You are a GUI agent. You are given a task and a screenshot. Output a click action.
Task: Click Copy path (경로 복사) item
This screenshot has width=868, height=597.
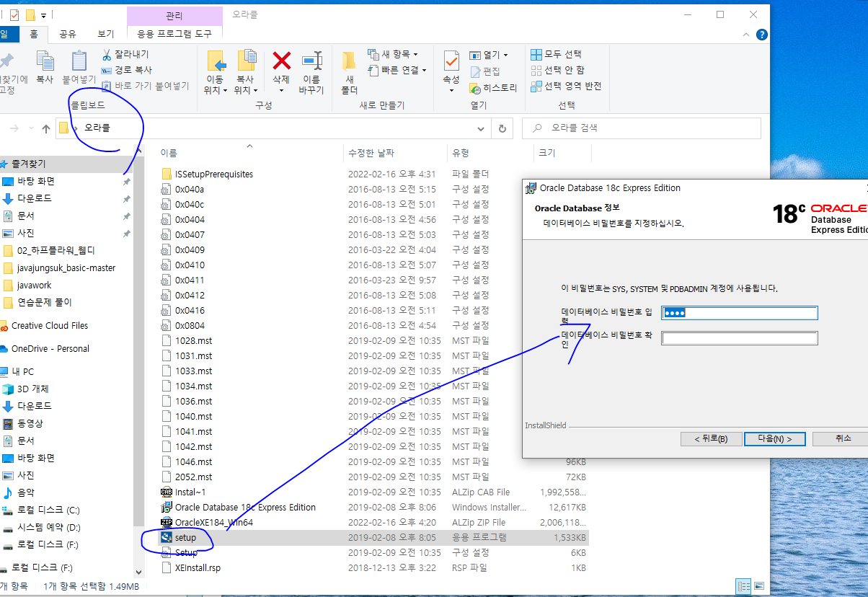click(127, 70)
